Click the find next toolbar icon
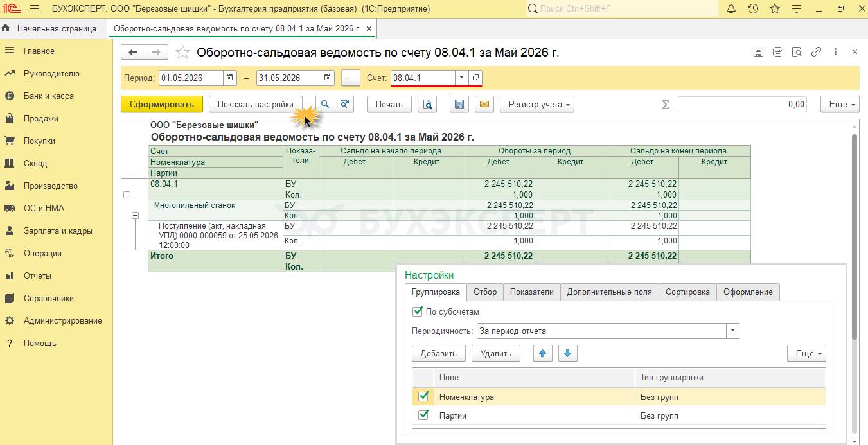The height and width of the screenshot is (445, 868). tap(345, 104)
